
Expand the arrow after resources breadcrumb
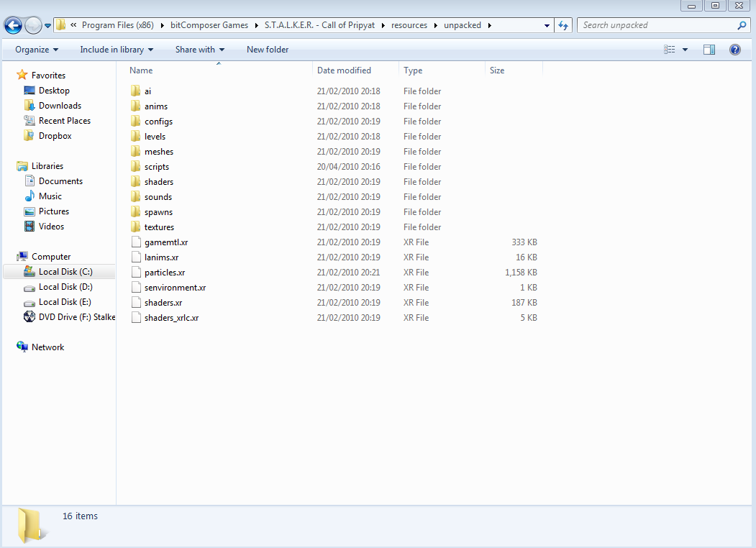point(435,26)
